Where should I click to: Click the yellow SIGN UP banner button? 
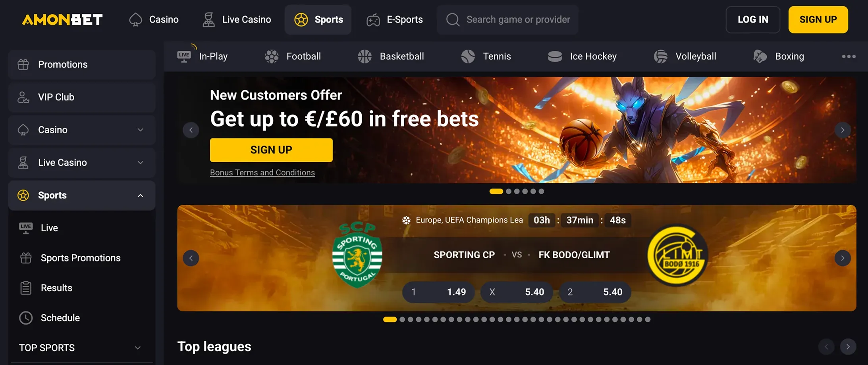[x=271, y=150]
